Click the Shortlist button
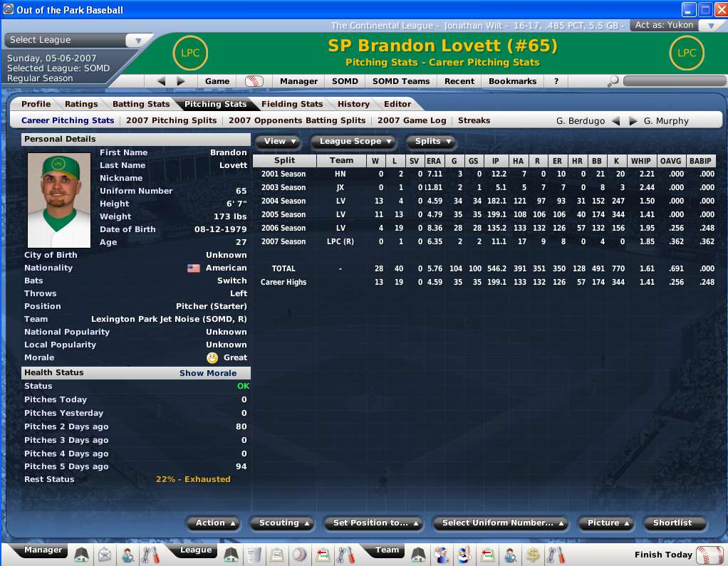The height and width of the screenshot is (566, 728). [x=675, y=523]
